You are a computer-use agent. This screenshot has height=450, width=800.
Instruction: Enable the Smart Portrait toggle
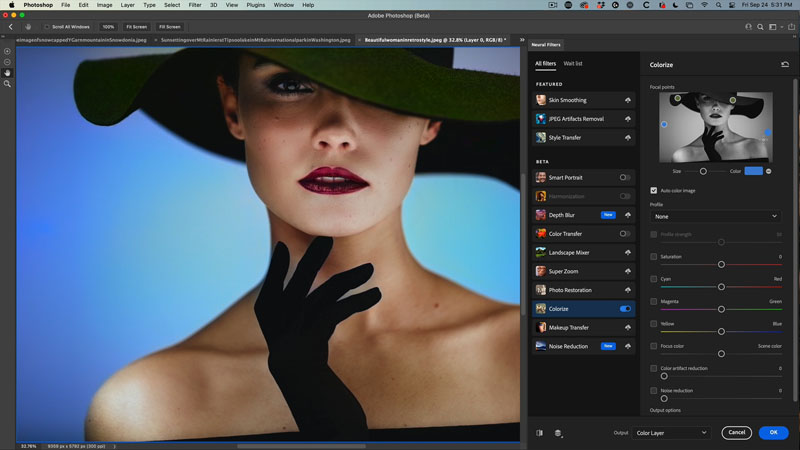(x=625, y=177)
